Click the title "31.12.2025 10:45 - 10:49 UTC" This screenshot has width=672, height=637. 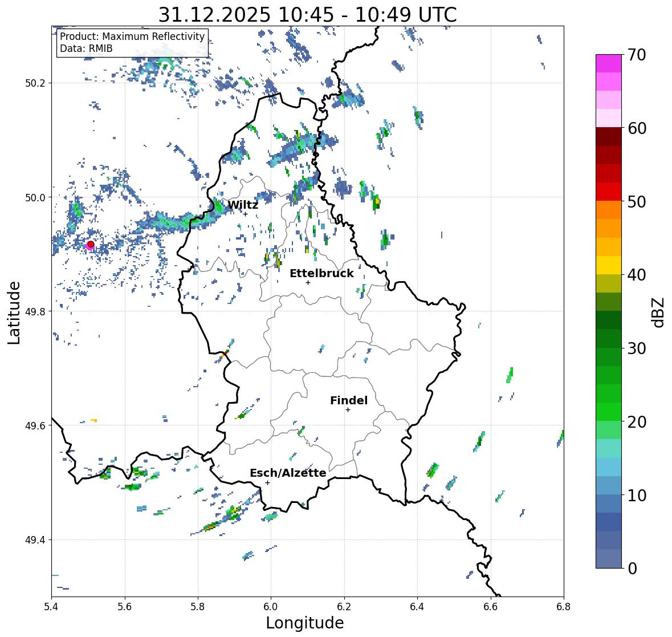[x=307, y=15]
